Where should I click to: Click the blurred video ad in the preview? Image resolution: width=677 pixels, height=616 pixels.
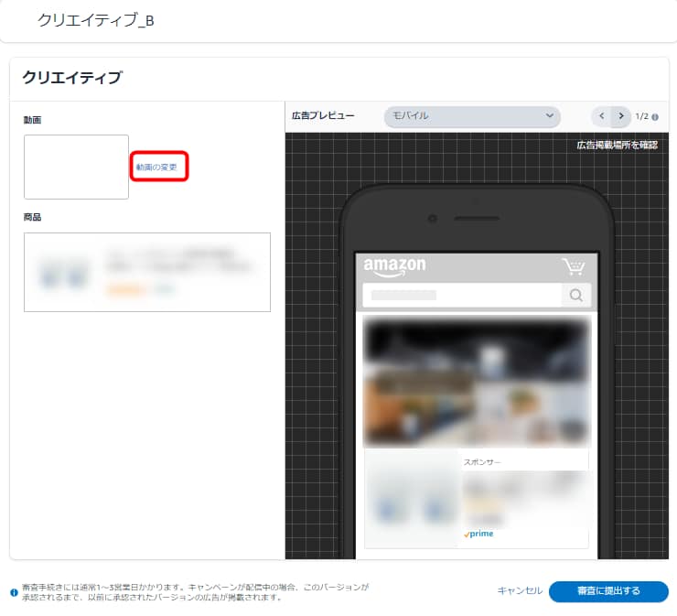coord(476,382)
